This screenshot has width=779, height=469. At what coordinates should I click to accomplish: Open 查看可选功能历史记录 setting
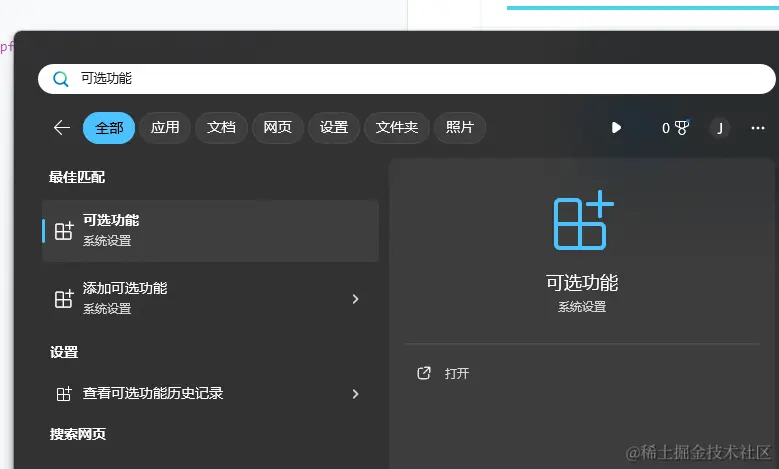[x=211, y=394]
